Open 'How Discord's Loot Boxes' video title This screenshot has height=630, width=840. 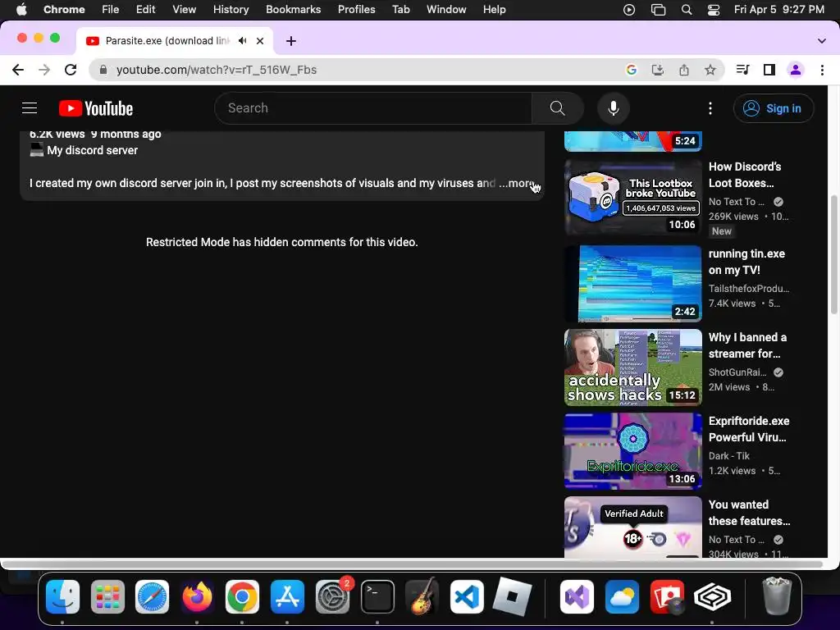pyautogui.click(x=745, y=175)
